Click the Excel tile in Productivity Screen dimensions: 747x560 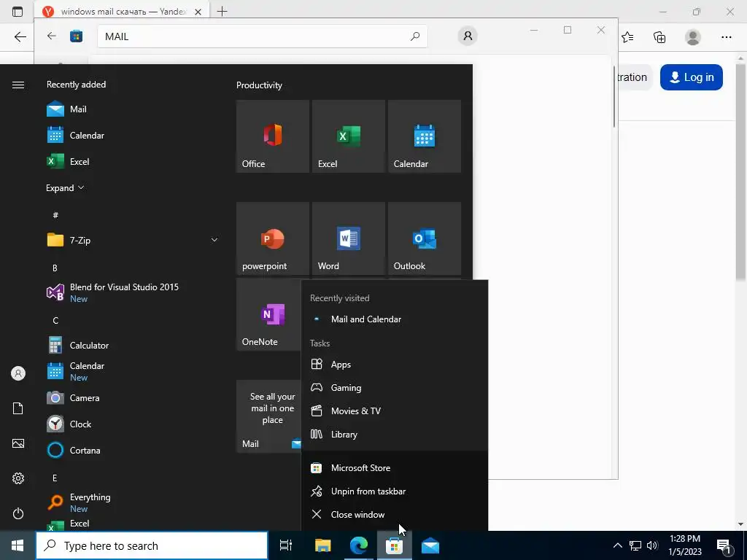(x=348, y=136)
